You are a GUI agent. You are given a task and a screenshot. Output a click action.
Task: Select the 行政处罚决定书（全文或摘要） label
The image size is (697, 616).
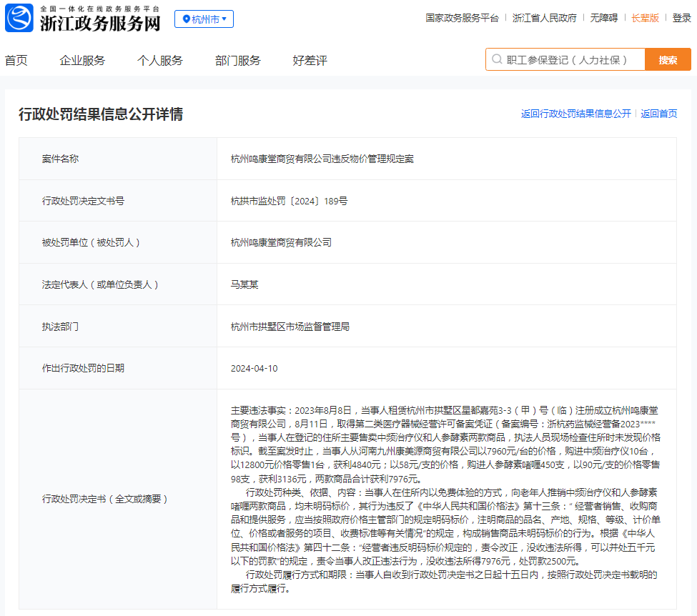point(104,499)
